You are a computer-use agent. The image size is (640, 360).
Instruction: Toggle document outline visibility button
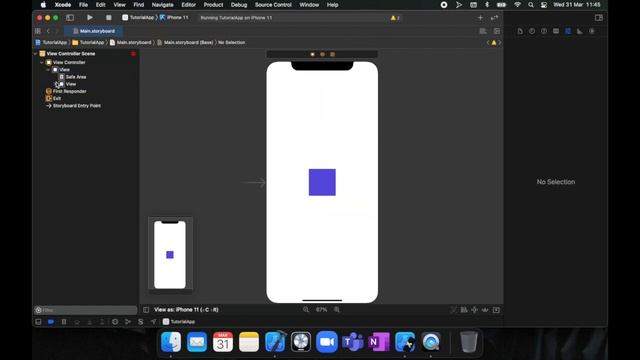pos(146,310)
